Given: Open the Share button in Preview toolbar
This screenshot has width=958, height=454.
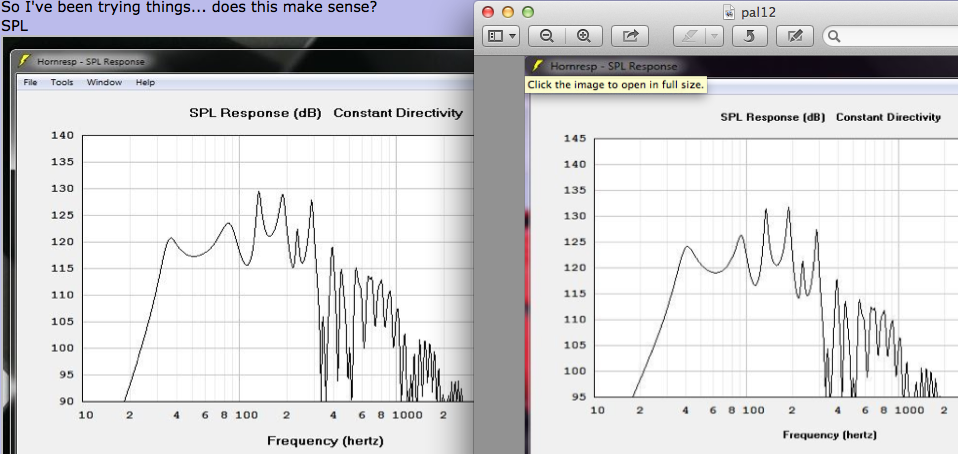Looking at the screenshot, I should [630, 36].
